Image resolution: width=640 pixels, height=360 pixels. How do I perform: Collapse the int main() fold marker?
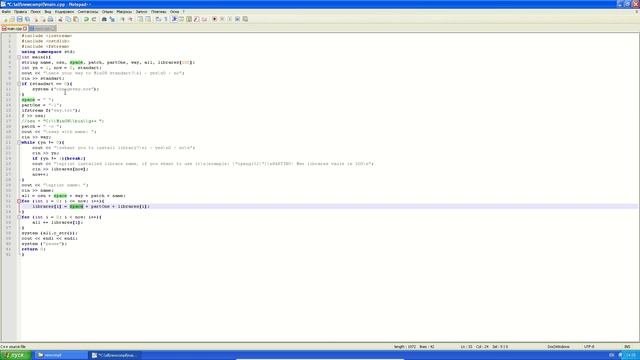coord(19,57)
